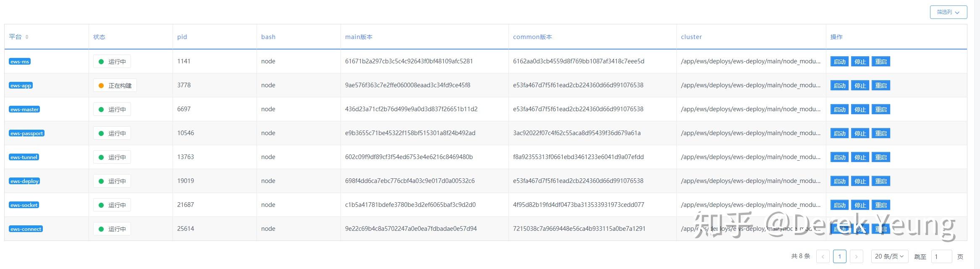Click the cluster column header
The image size is (980, 269).
click(x=691, y=37)
